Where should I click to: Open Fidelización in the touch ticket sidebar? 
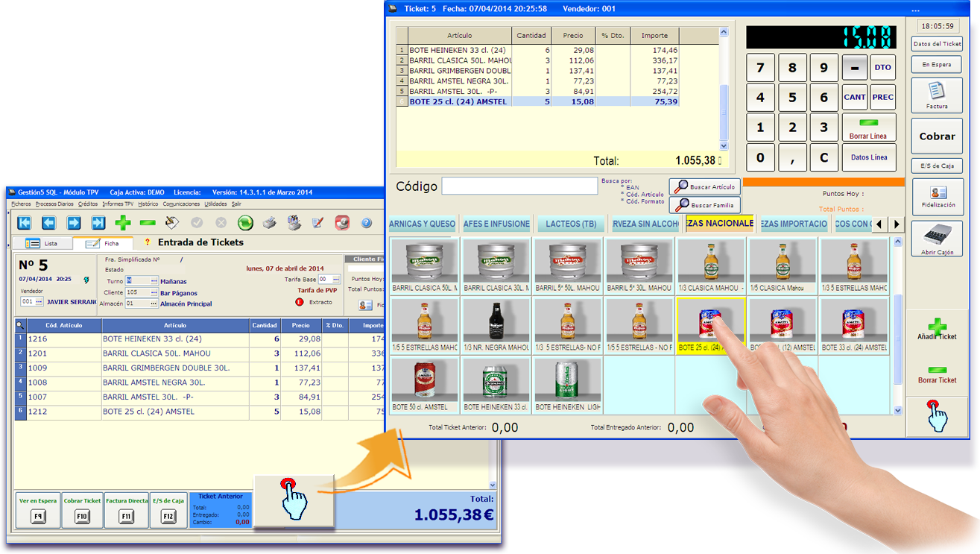point(938,197)
